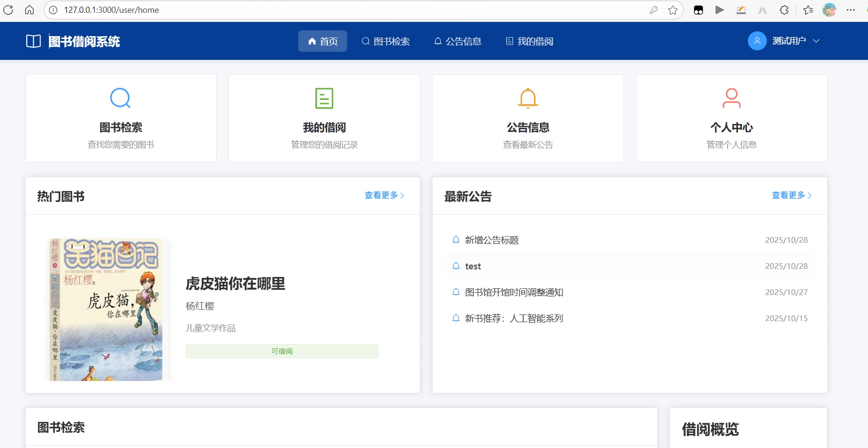Expand the 测试用户 dropdown arrow
The width and height of the screenshot is (868, 448).
coord(816,41)
